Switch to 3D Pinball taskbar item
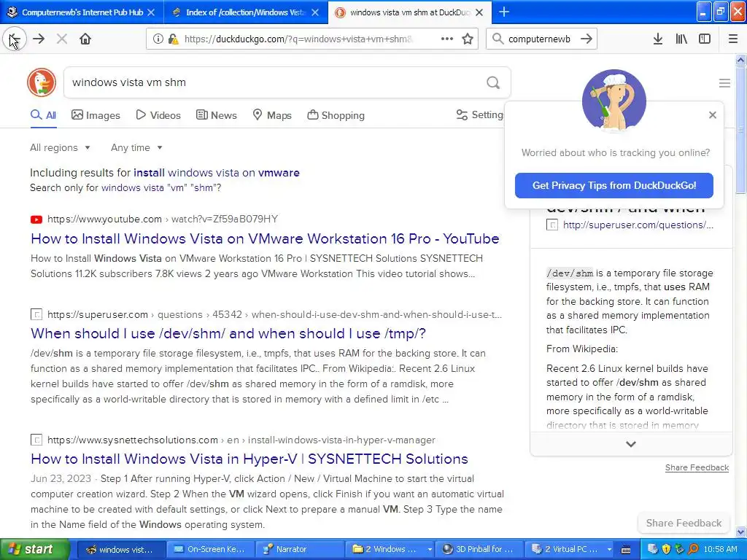Image resolution: width=747 pixels, height=560 pixels. [x=480, y=550]
